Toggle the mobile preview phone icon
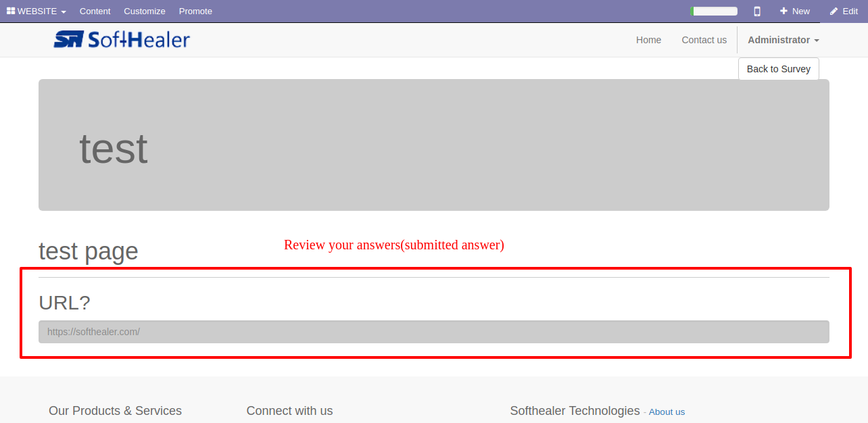The width and height of the screenshot is (868, 423). point(757,11)
